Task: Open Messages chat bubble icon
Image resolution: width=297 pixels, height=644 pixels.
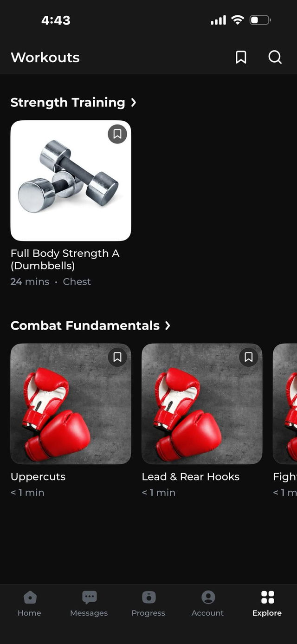Action: (x=89, y=597)
